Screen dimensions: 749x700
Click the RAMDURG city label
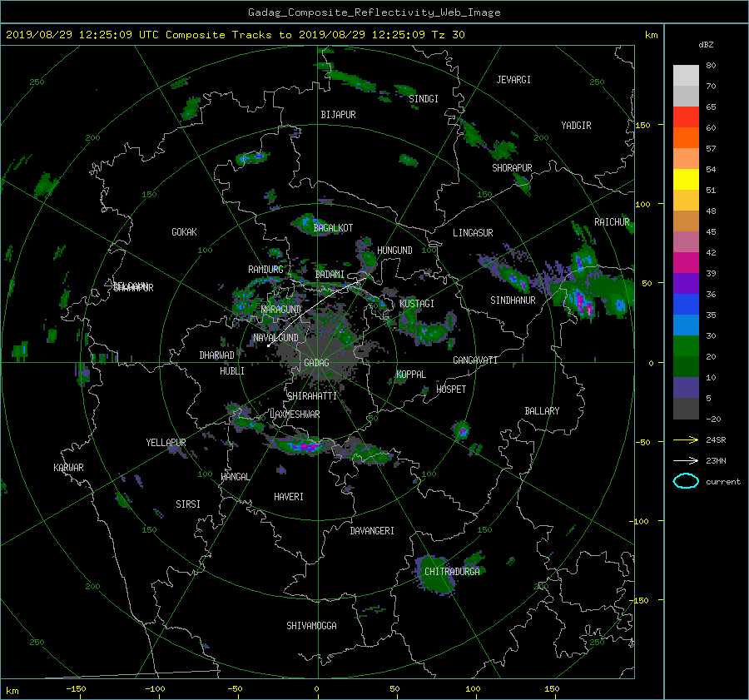pos(265,270)
